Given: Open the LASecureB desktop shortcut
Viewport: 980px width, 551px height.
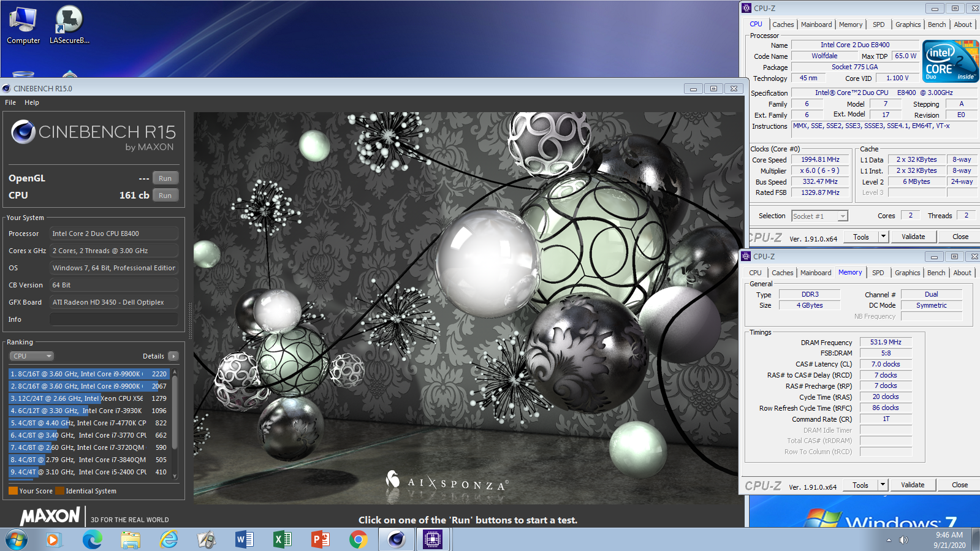Looking at the screenshot, I should (x=69, y=25).
